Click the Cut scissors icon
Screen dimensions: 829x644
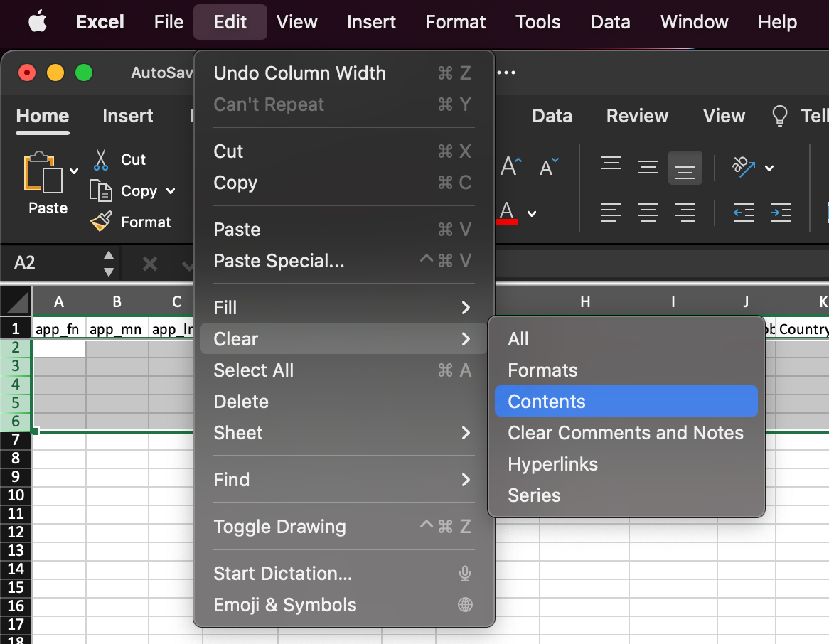pyautogui.click(x=100, y=160)
